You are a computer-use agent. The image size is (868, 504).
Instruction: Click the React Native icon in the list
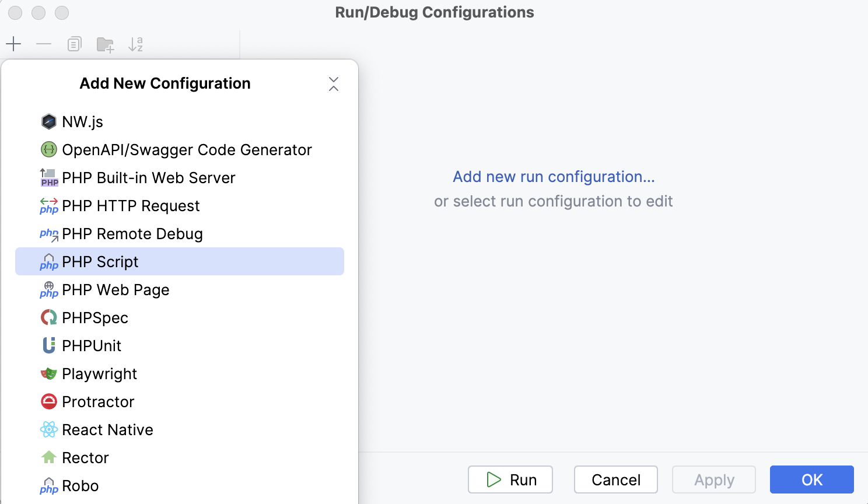(48, 429)
